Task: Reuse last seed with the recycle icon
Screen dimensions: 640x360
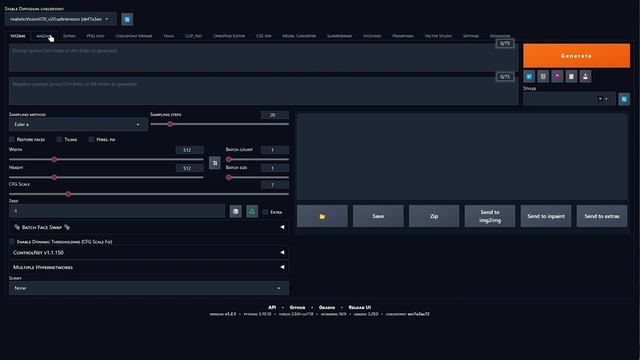Action: 252,211
